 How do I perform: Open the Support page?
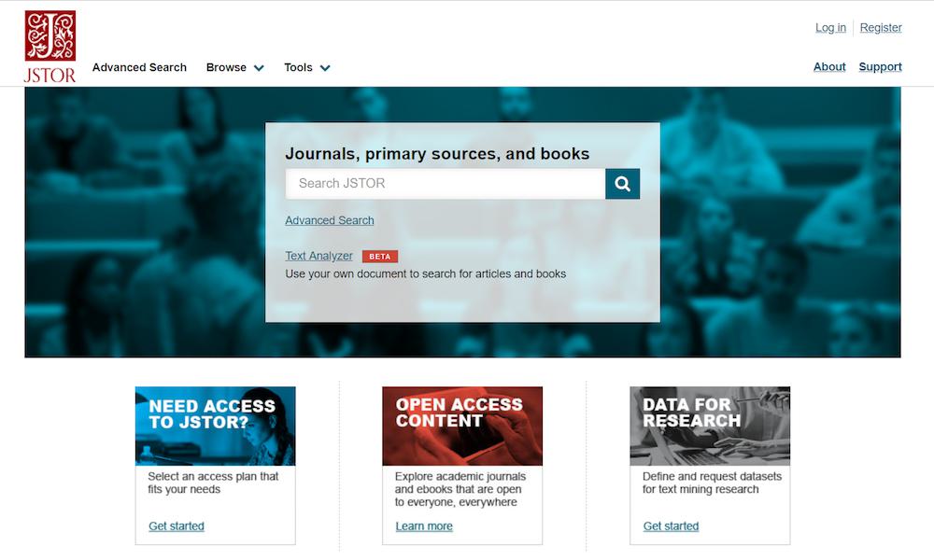(879, 66)
